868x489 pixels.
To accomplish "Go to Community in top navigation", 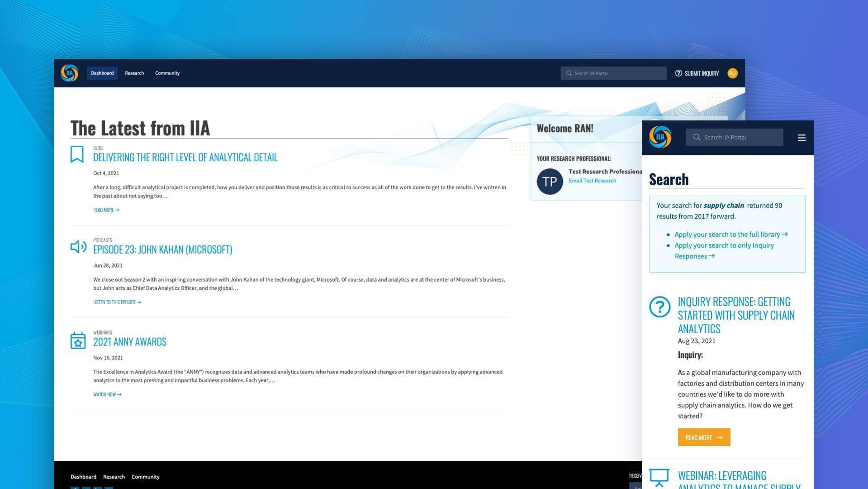I will click(167, 73).
